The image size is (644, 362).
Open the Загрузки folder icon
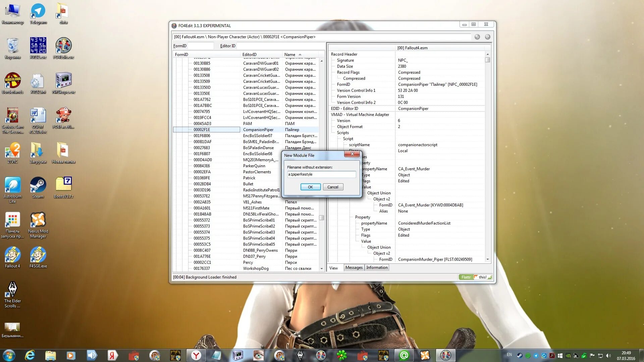(38, 153)
